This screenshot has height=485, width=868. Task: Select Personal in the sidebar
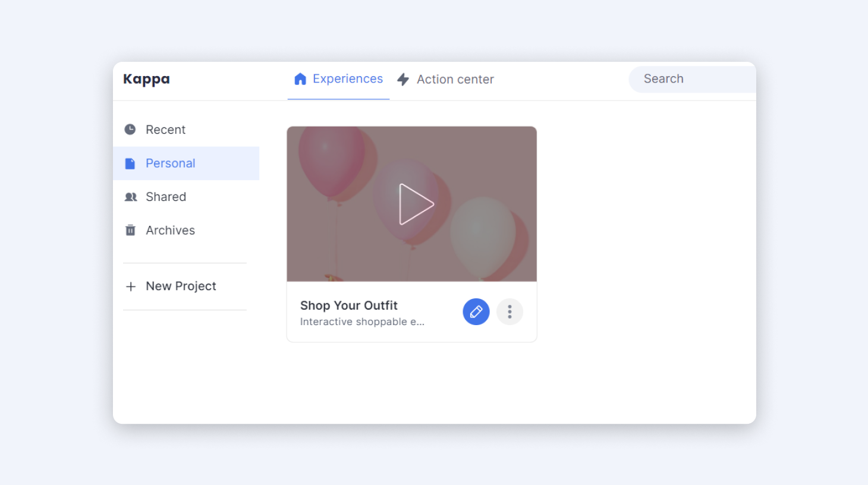point(170,163)
